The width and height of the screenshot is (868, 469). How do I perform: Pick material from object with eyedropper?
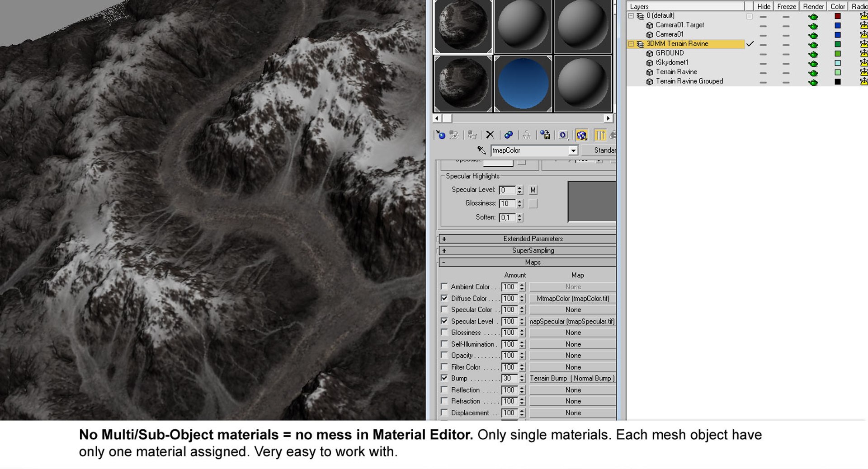pyautogui.click(x=481, y=150)
